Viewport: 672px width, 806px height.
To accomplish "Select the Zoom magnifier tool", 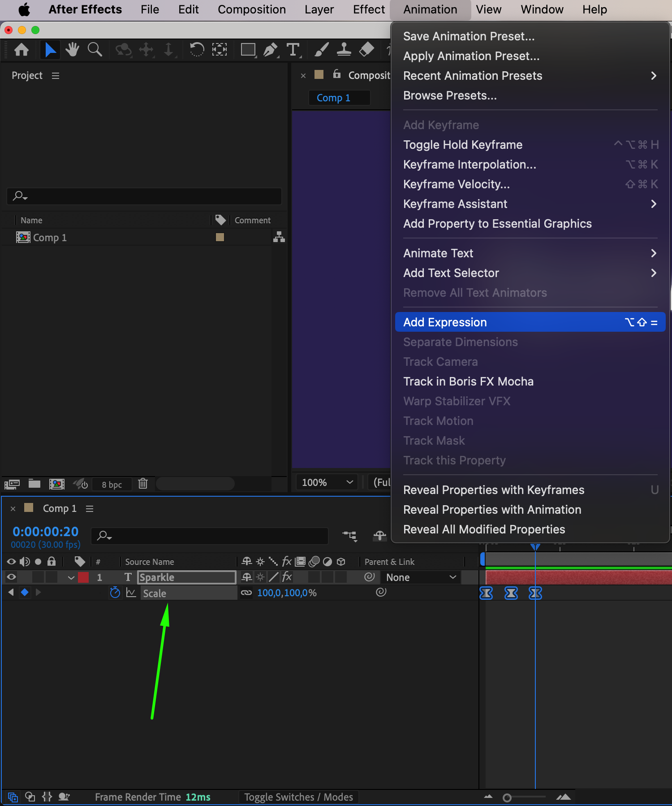I will [95, 49].
